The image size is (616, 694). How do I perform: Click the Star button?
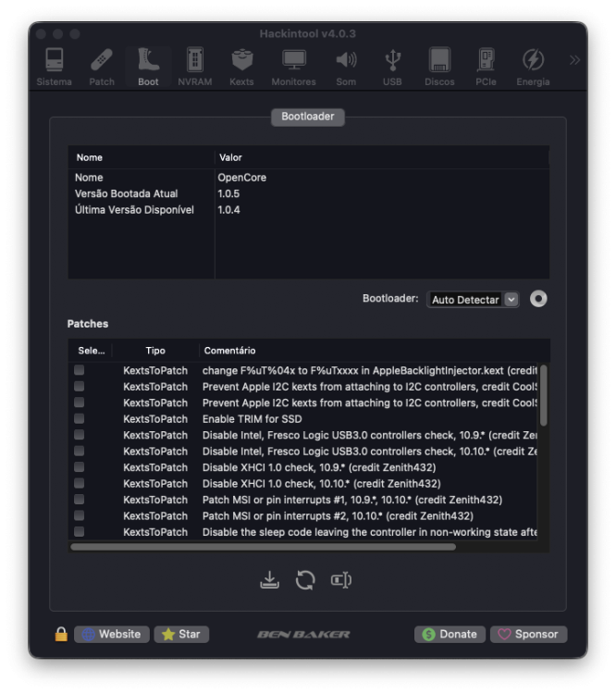[181, 634]
